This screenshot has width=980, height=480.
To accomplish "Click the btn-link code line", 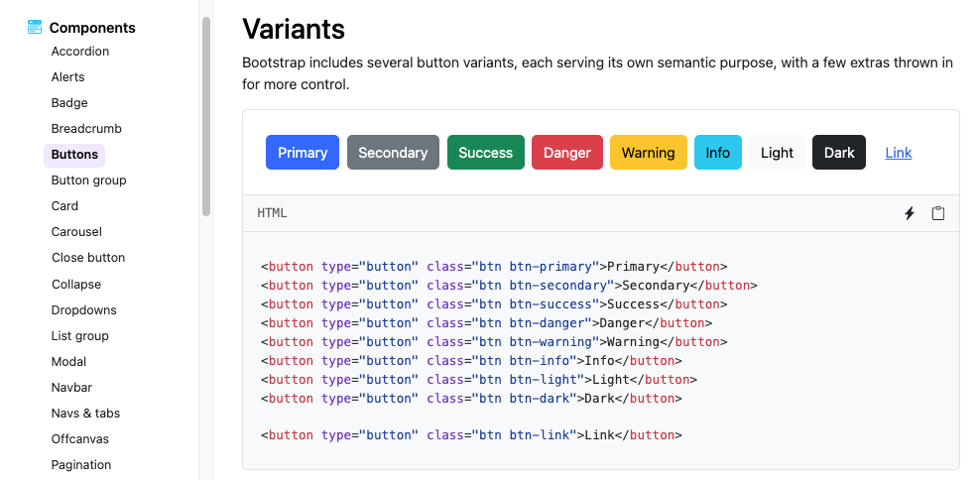I will pos(471,435).
